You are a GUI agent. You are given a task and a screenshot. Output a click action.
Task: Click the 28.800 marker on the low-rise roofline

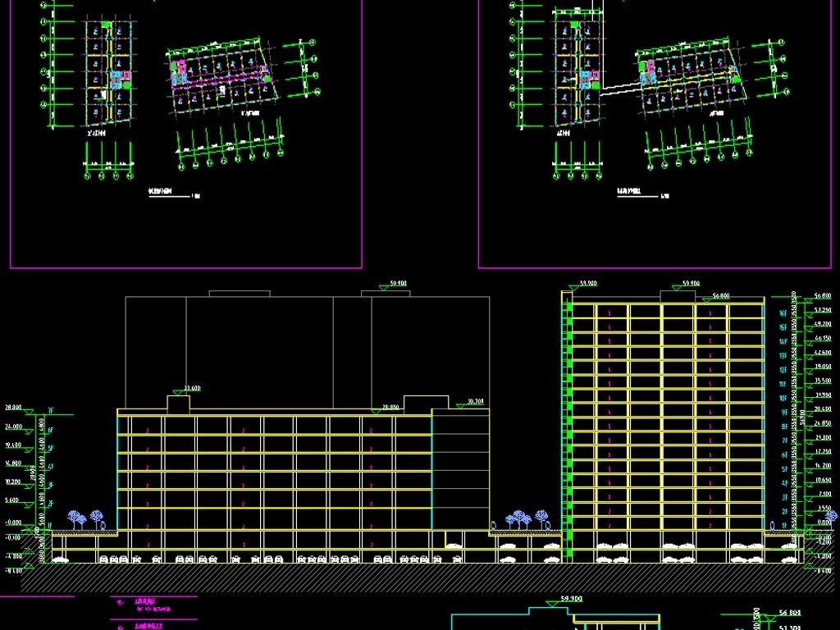coord(390,407)
